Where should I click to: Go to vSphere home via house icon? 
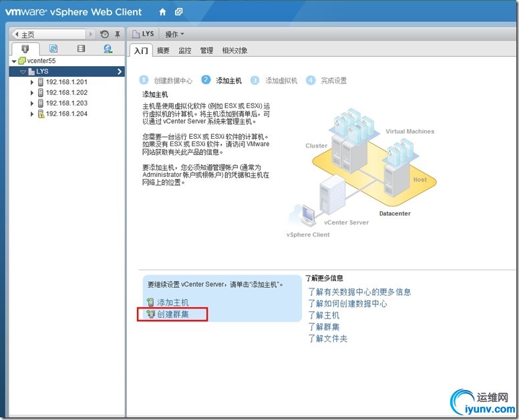tap(162, 12)
